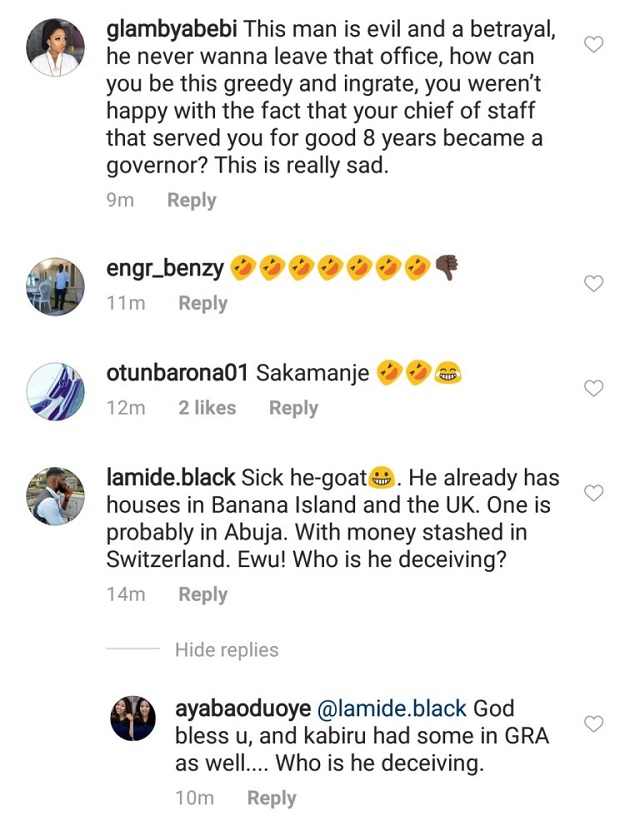Image resolution: width=640 pixels, height=840 pixels.
Task: Like ayabaoduoye's reply with the heart
Action: (x=593, y=723)
